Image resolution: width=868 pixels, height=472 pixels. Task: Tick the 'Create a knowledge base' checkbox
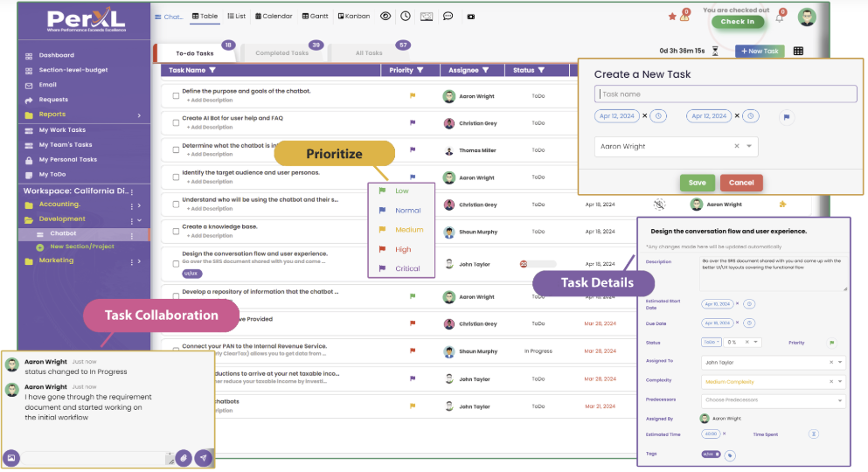point(176,231)
